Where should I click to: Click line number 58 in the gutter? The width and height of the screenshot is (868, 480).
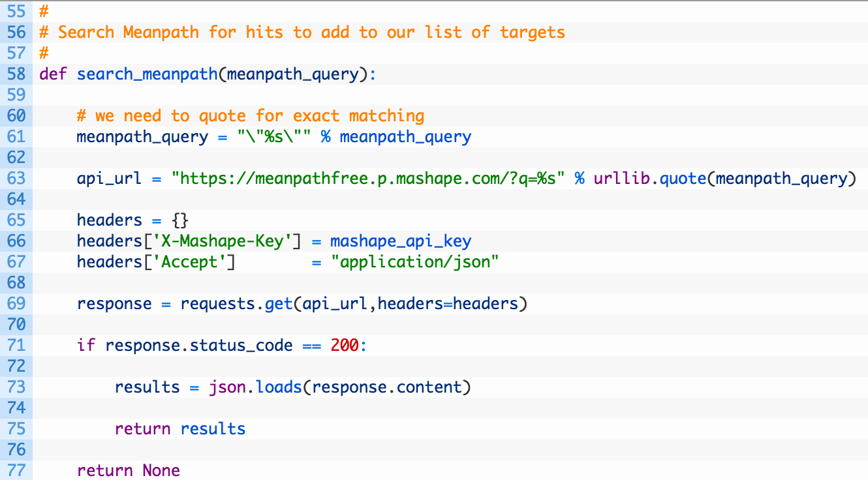(16, 74)
